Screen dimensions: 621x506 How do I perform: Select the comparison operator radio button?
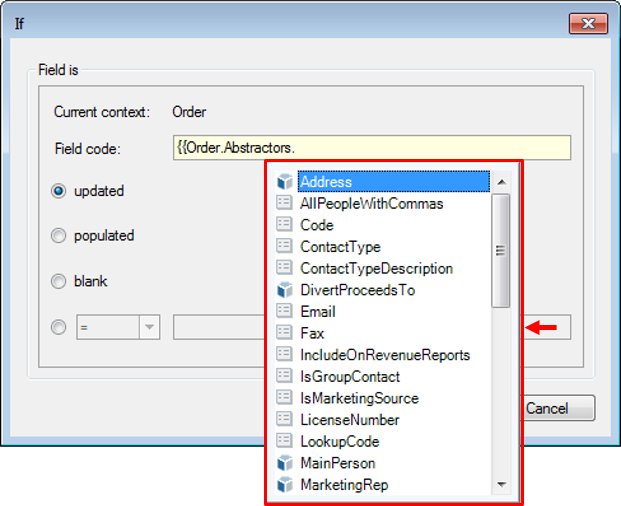click(x=58, y=327)
